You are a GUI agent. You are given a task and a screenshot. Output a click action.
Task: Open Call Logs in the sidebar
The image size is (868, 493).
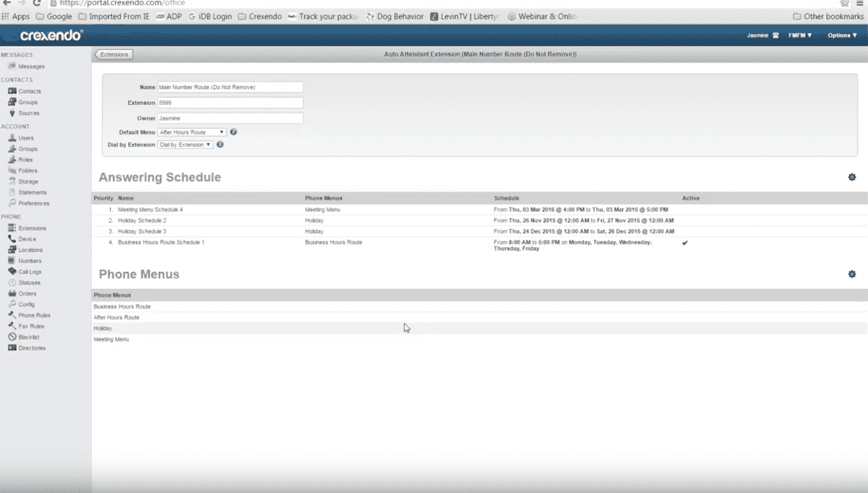click(29, 271)
